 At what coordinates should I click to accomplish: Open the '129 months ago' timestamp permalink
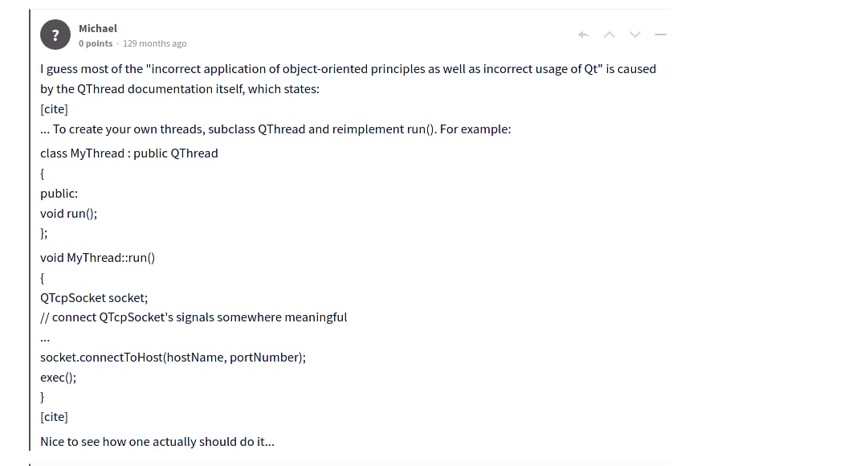coord(154,43)
